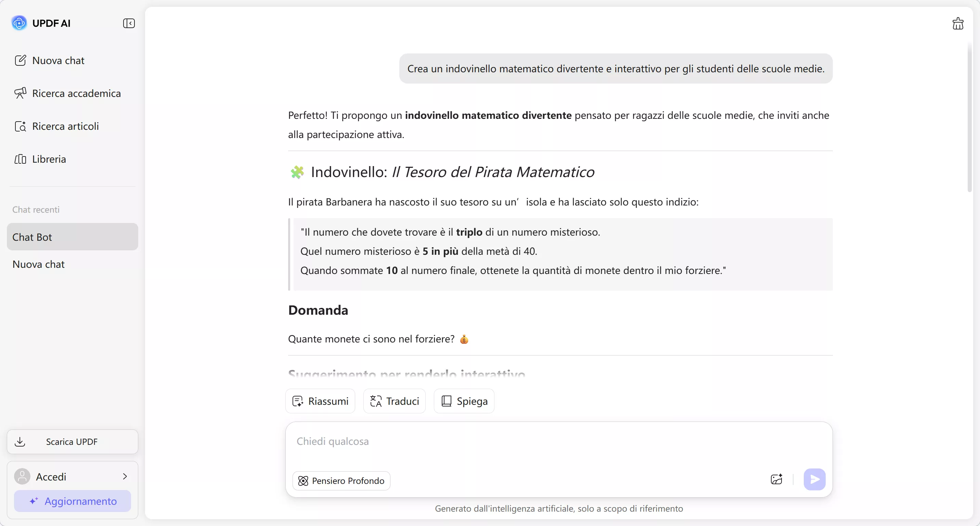This screenshot has width=980, height=526.
Task: Translate the answer using Traduci
Action: coord(394,401)
